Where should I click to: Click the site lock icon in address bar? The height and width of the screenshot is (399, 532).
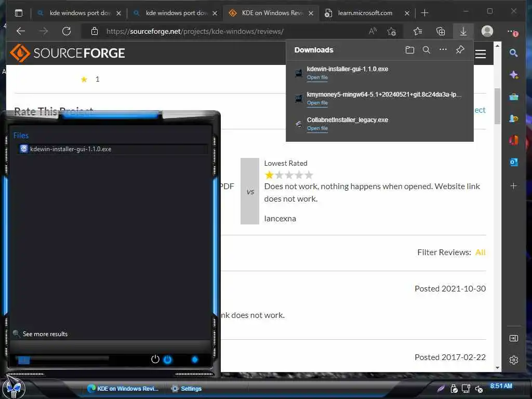tap(95, 31)
